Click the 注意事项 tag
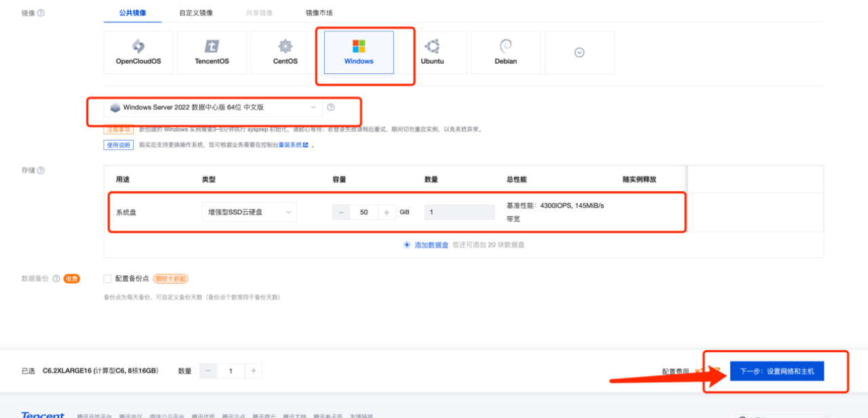This screenshot has height=418, width=868. click(x=119, y=129)
